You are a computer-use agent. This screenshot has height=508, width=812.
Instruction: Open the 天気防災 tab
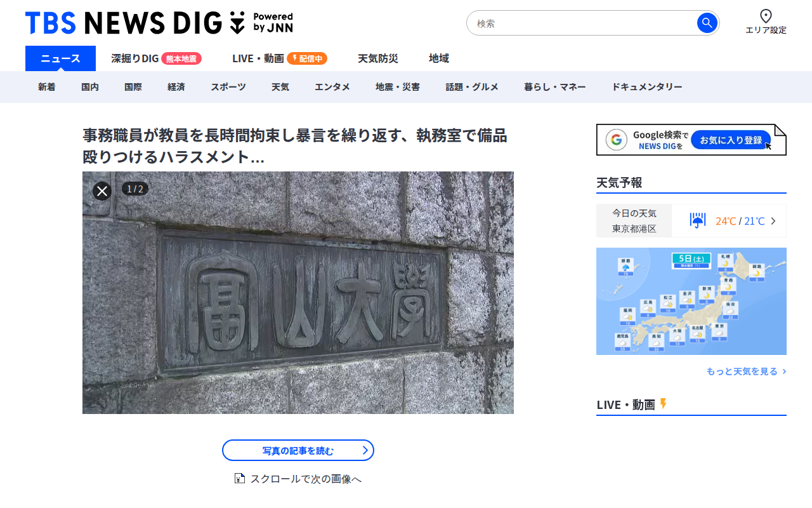point(378,58)
